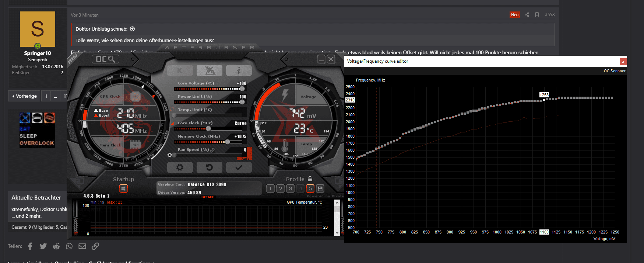Image resolution: width=644 pixels, height=263 pixels.
Task: Minimize the Afterburner window
Action: point(321,59)
